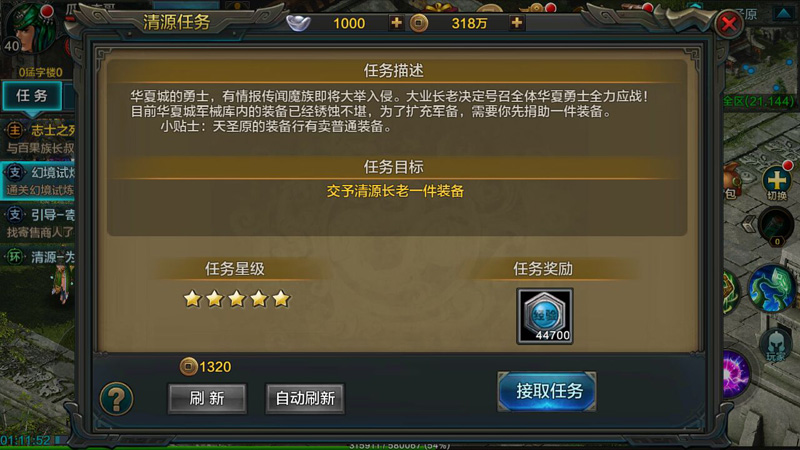Use the purple lightning skill orb
Image resolution: width=800 pixels, height=450 pixels.
click(736, 374)
